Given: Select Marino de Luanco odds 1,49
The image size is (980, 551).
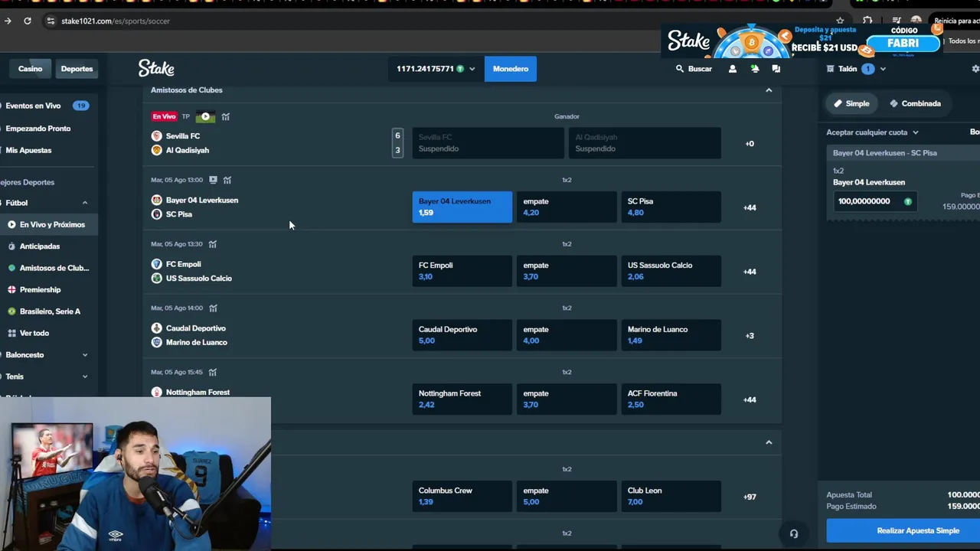Looking at the screenshot, I should coord(671,335).
